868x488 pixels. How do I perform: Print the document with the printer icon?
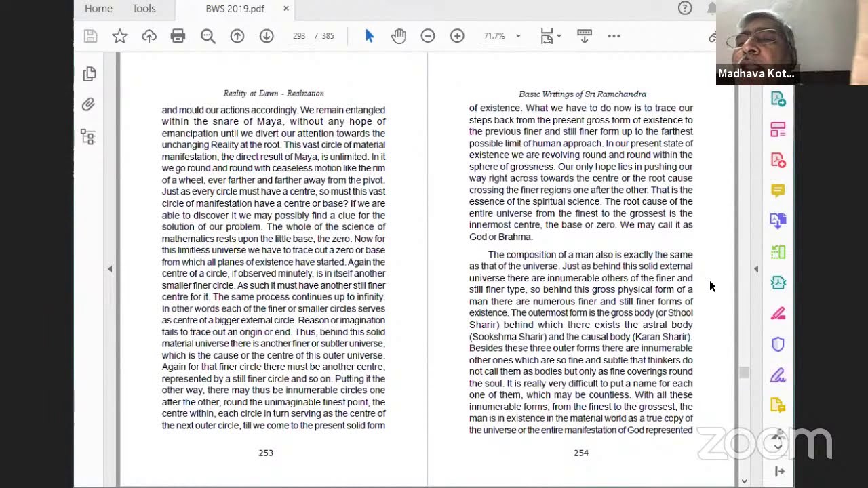tap(178, 36)
